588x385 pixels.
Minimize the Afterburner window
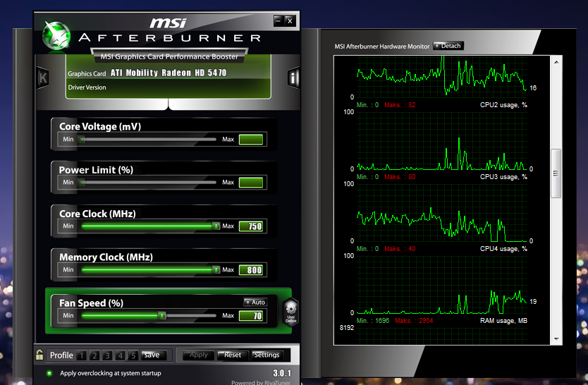click(278, 20)
